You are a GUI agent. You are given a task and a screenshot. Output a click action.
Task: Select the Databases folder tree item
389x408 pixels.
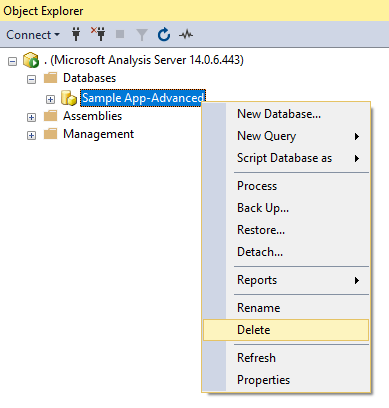pyautogui.click(x=89, y=78)
